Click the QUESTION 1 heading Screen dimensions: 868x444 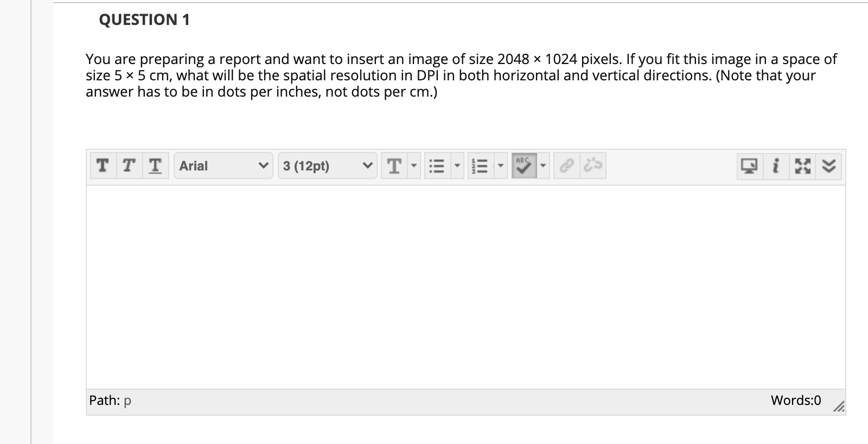(144, 20)
